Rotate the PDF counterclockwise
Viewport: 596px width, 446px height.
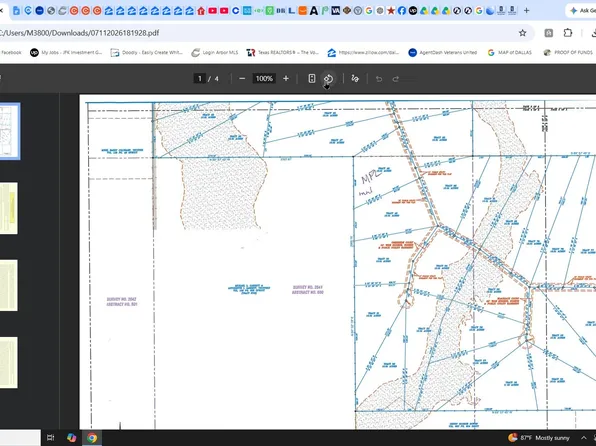coord(329,79)
